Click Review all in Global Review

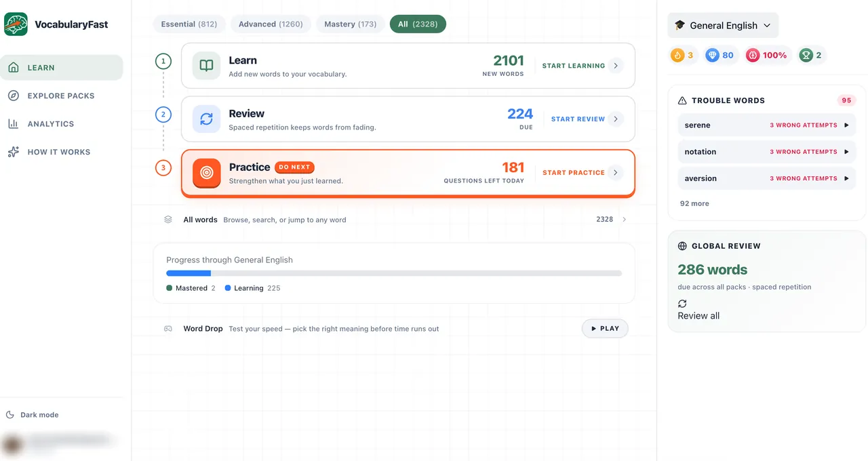coord(698,316)
